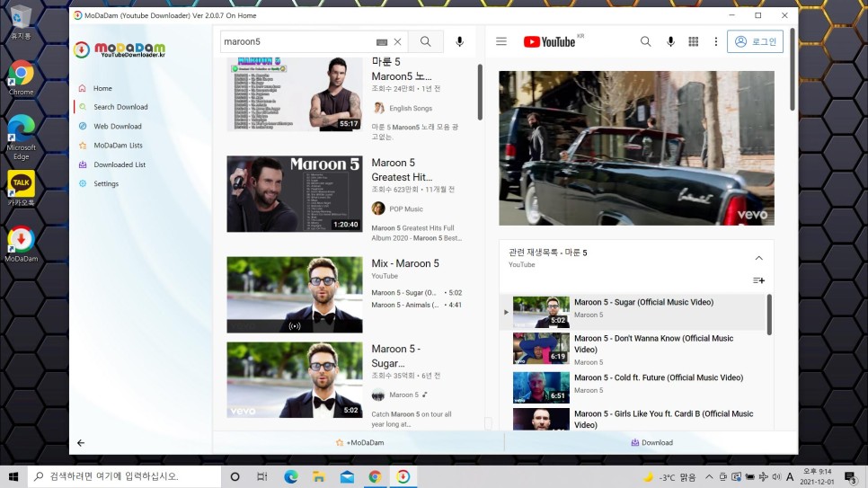Click the back arrow at bottom left
Screen dimensions: 868x488
[x=81, y=442]
